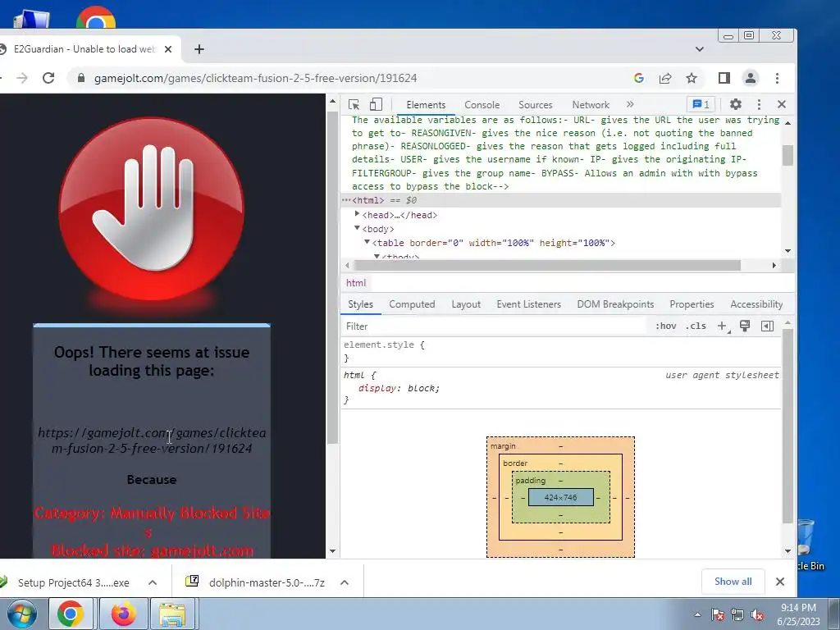Close the downloads bar

click(780, 582)
